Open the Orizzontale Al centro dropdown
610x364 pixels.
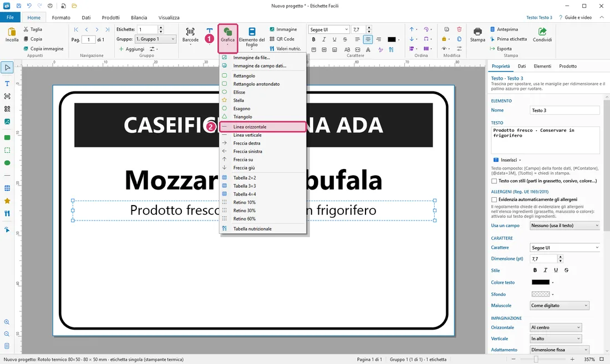point(556,327)
